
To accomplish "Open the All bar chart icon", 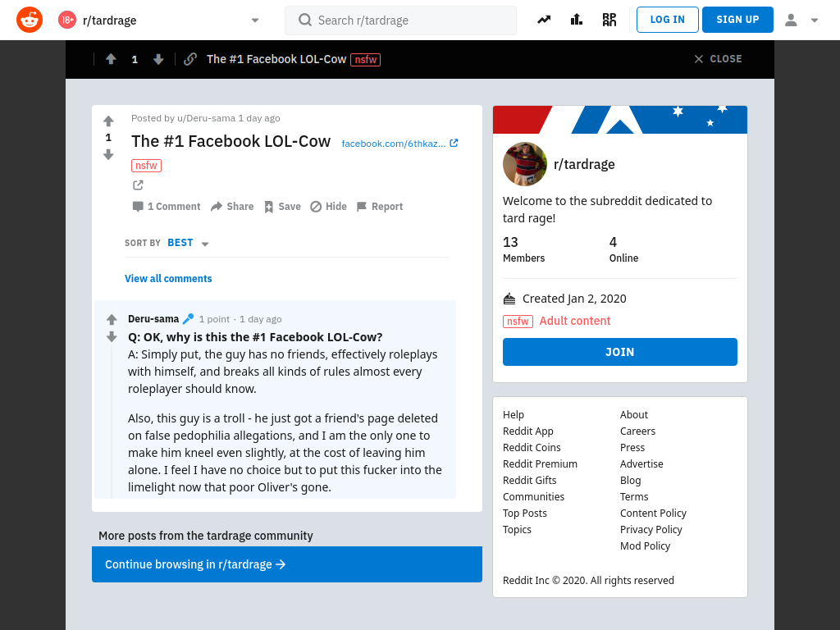I will 577,20.
